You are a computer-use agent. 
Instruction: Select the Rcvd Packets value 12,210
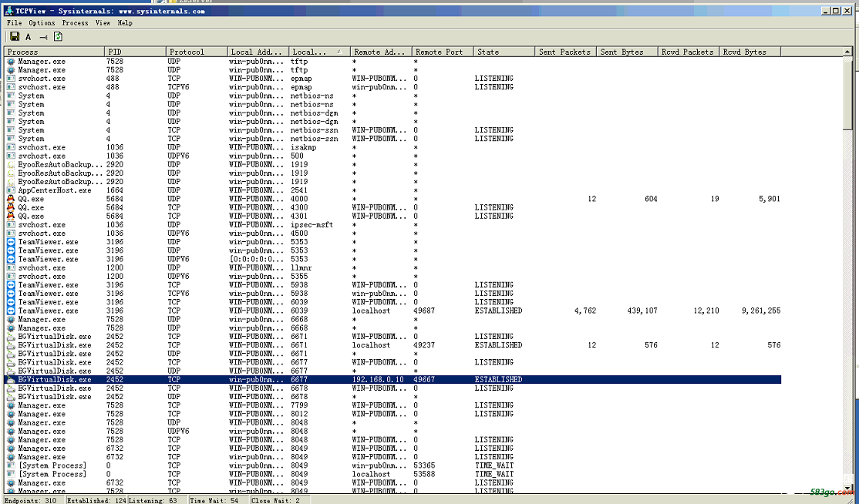pos(706,311)
